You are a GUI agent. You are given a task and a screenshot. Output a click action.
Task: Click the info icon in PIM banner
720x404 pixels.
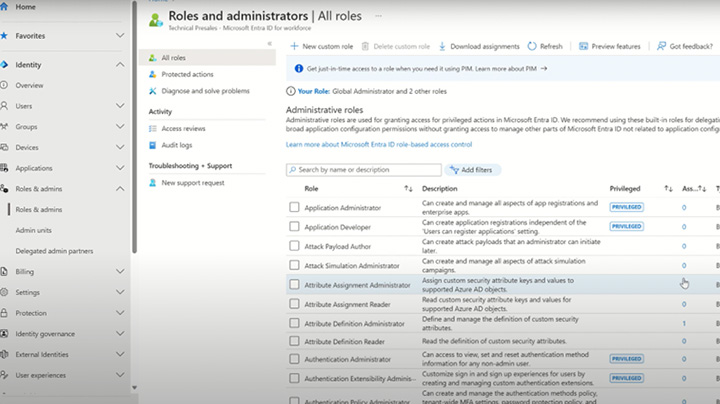point(298,68)
